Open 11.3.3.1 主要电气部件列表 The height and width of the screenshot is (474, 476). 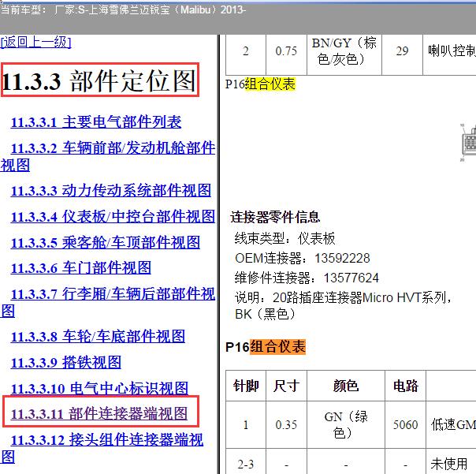tap(96, 122)
